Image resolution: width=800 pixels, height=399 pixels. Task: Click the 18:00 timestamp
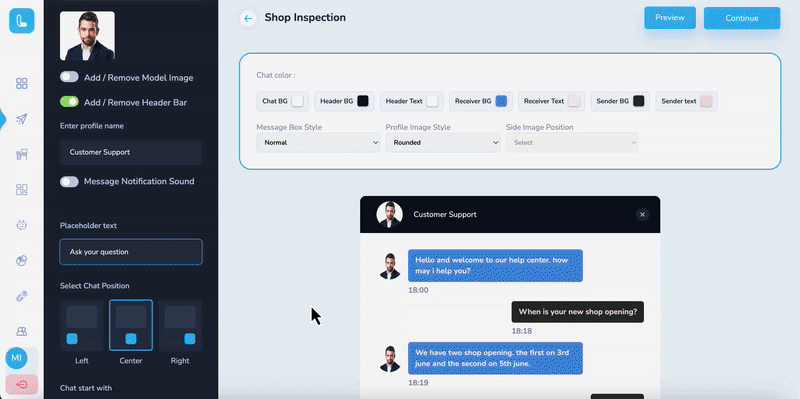pos(418,290)
